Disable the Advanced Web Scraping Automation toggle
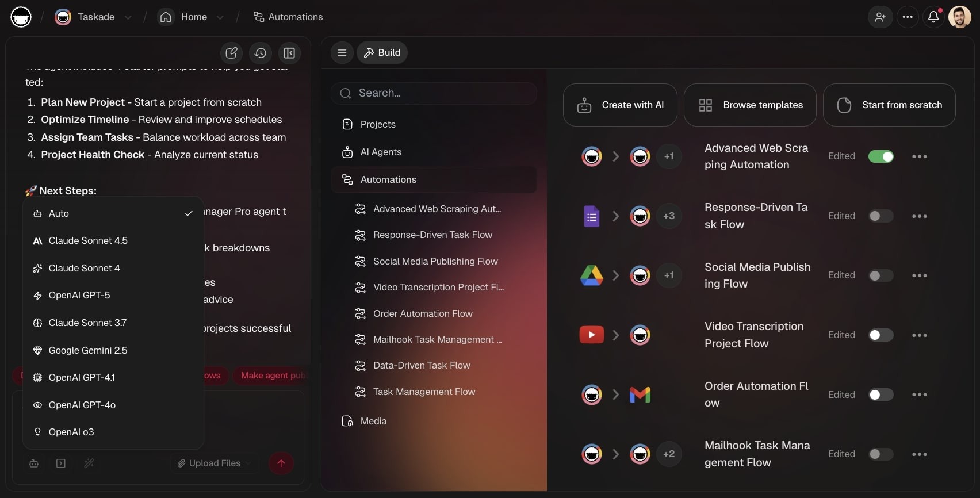 tap(881, 156)
